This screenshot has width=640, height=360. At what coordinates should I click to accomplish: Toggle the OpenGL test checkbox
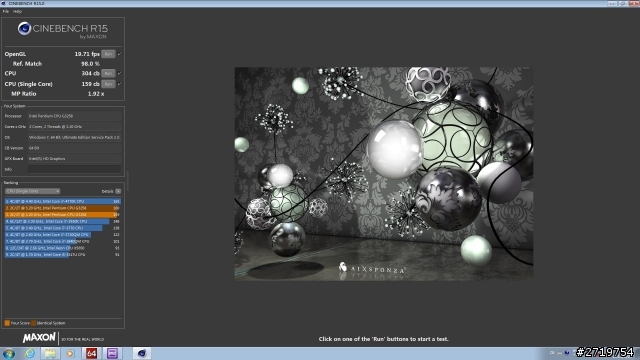coord(119,54)
